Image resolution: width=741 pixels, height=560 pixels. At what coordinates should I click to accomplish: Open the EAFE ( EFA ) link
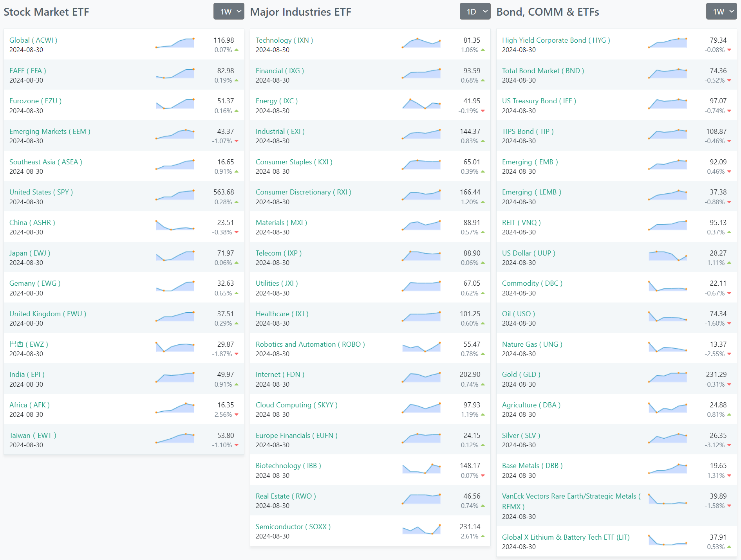tap(28, 71)
